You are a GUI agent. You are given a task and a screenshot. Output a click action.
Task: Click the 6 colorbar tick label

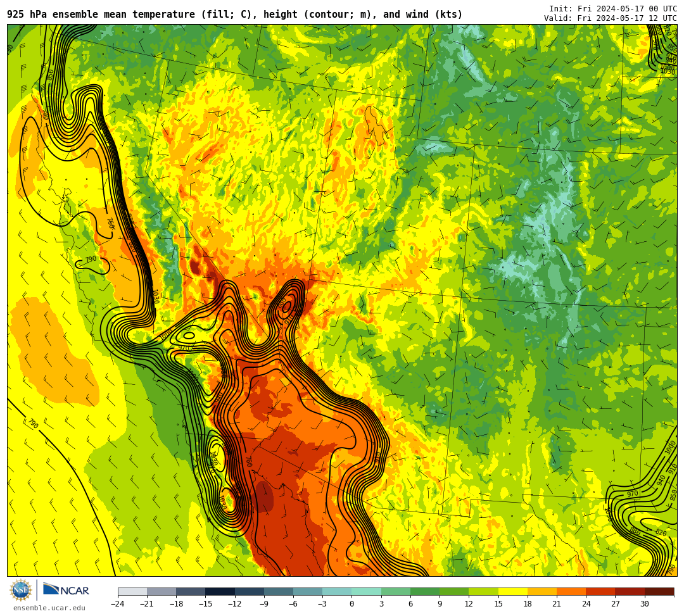tap(410, 604)
